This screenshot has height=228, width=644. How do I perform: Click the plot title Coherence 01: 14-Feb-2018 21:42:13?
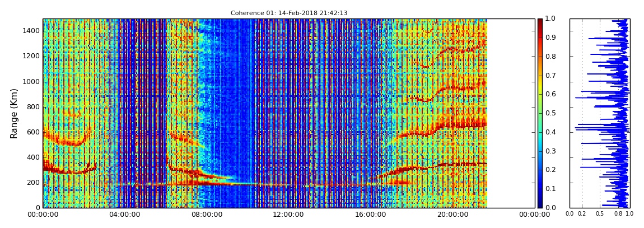[x=289, y=13]
